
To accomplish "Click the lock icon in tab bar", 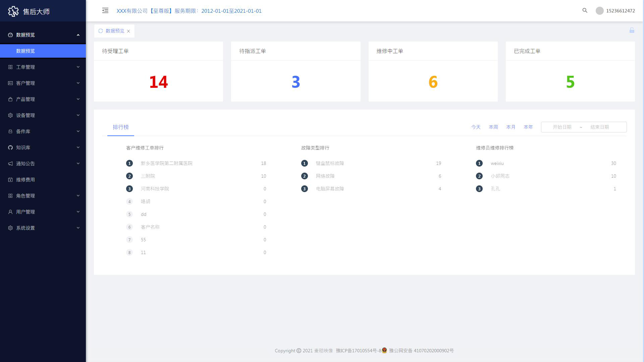I will 632,31.
